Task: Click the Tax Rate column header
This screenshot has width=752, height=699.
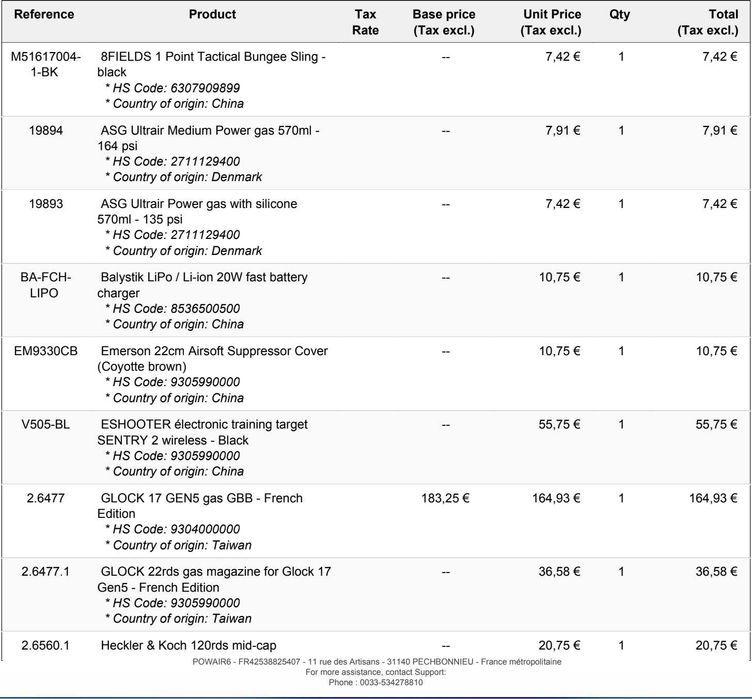Action: click(x=366, y=22)
